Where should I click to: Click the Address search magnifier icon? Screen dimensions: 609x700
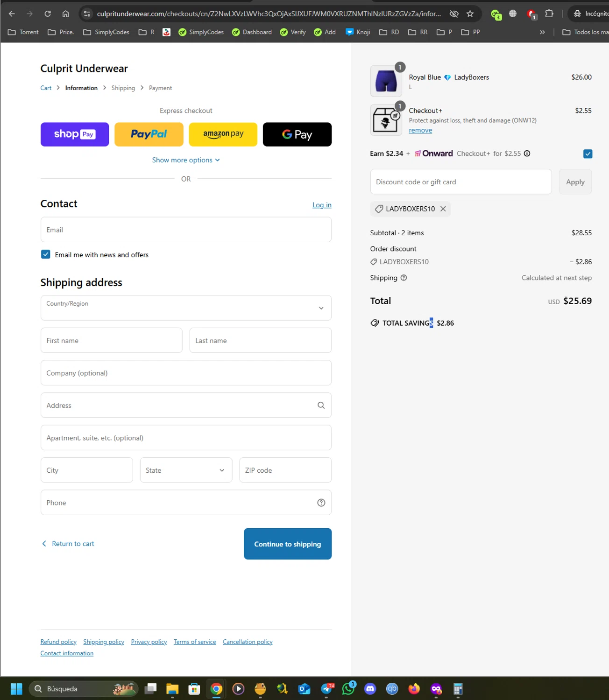pos(321,405)
